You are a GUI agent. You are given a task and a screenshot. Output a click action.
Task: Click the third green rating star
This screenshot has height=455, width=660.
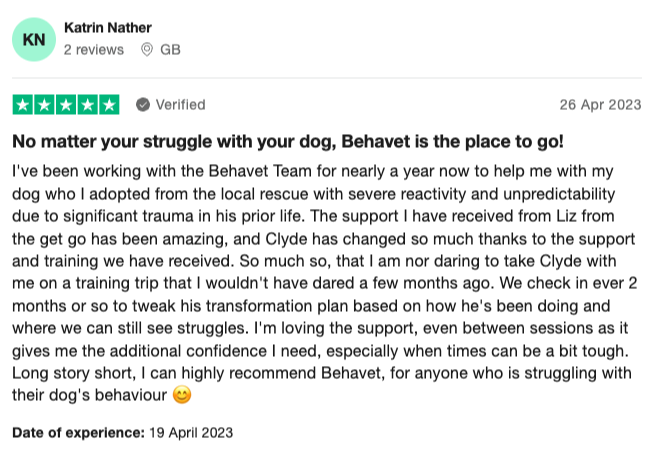click(x=65, y=105)
